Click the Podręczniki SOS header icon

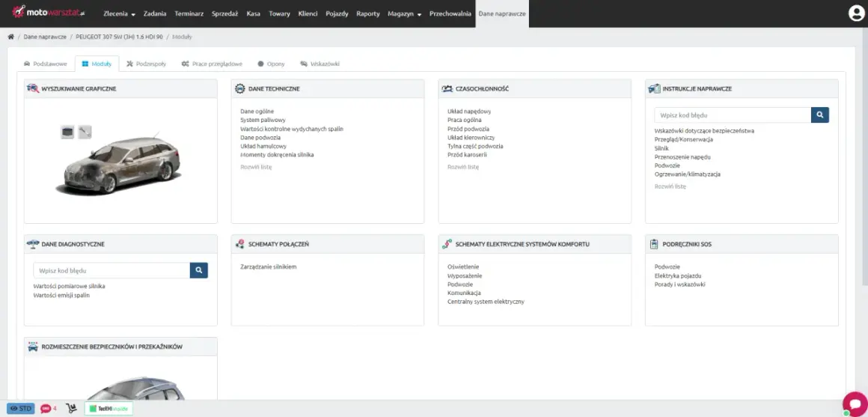click(x=654, y=243)
